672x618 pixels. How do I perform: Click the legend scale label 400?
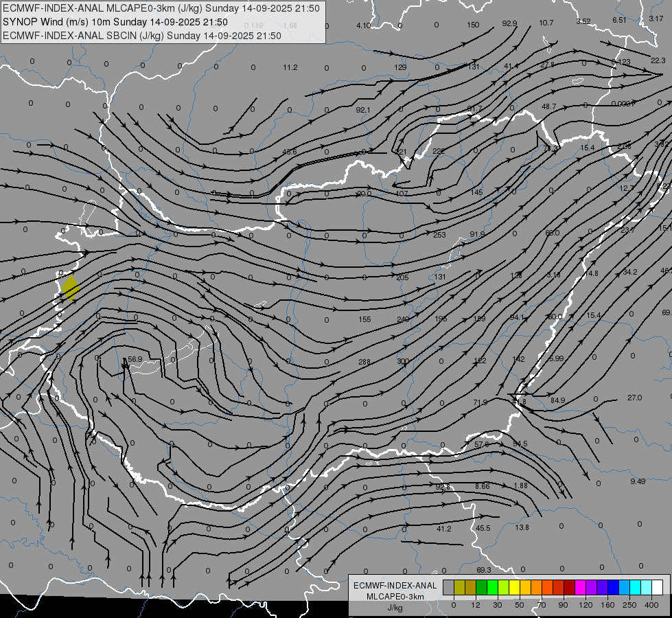pyautogui.click(x=651, y=605)
